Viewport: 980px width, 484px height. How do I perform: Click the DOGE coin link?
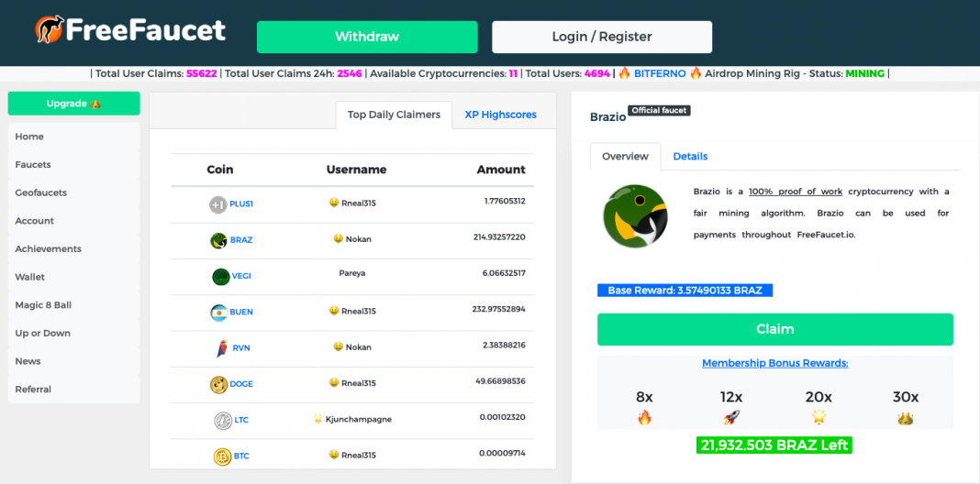241,383
